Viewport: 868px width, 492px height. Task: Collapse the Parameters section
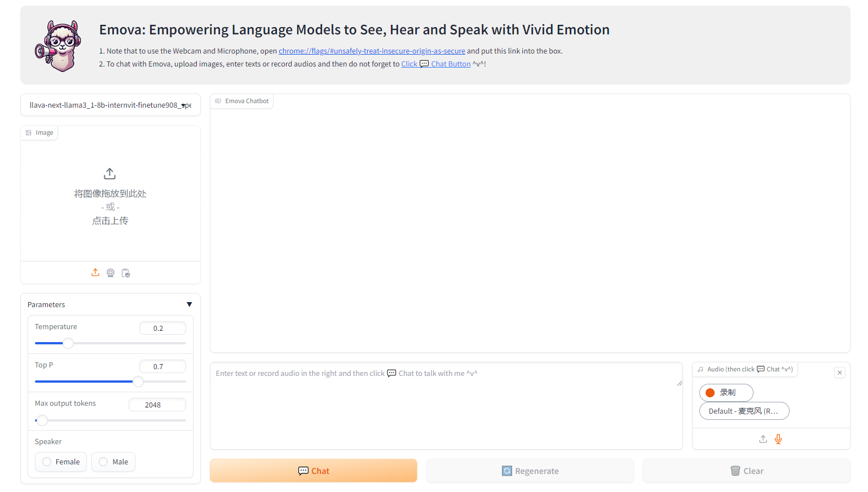190,304
